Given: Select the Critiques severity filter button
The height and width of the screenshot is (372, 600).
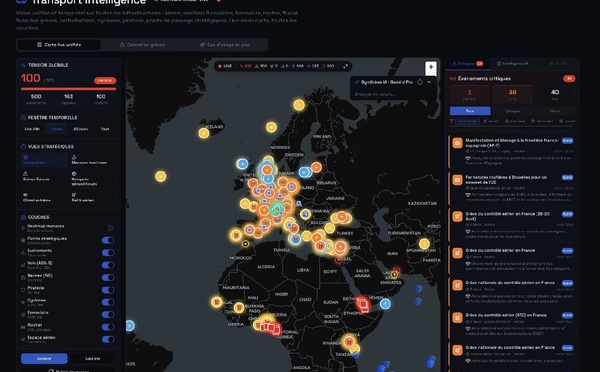Looking at the screenshot, I should [x=512, y=111].
